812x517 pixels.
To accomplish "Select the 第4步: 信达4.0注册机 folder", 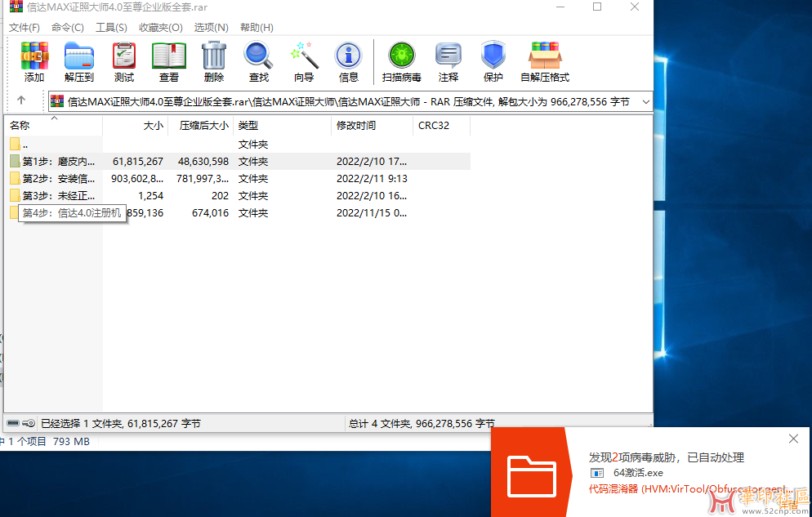I will tap(72, 212).
